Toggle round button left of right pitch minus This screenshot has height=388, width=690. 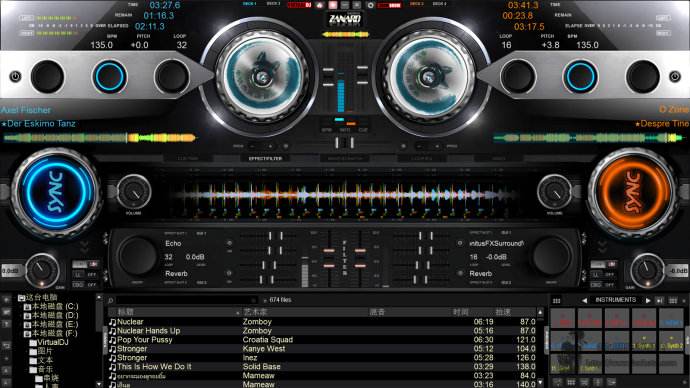(x=403, y=146)
